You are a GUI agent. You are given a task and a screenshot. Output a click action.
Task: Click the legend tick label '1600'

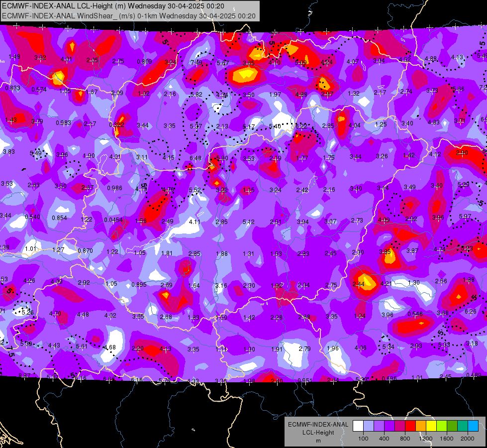(x=447, y=439)
